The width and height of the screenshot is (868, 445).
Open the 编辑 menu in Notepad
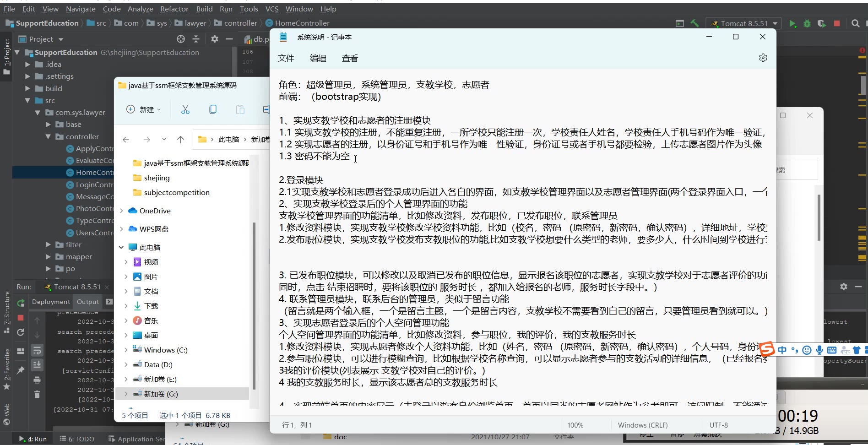click(318, 58)
